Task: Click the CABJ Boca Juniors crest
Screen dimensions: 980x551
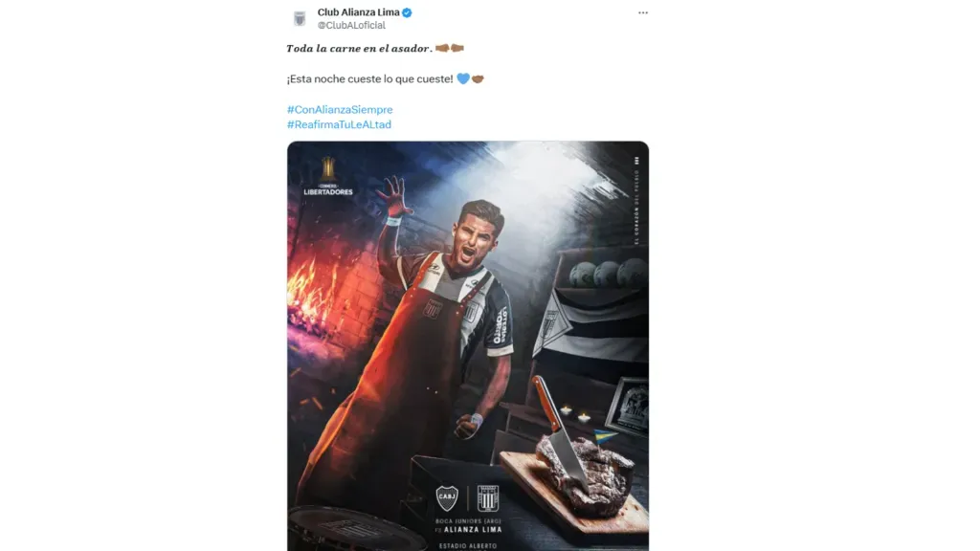Action: point(447,496)
